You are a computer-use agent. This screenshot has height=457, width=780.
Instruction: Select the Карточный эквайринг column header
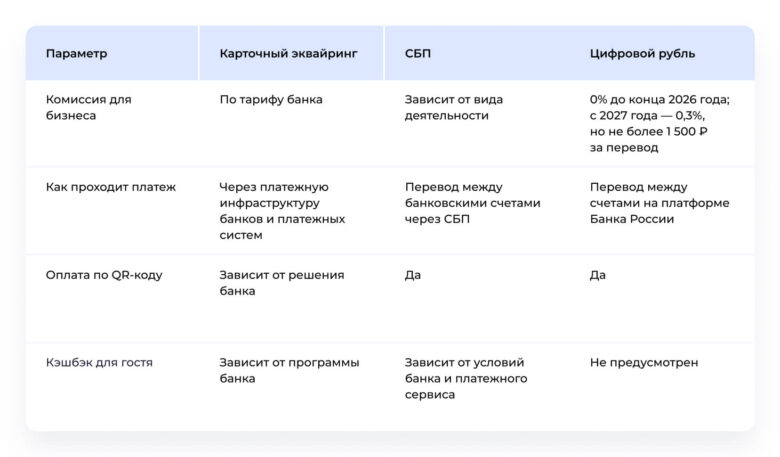(x=289, y=53)
